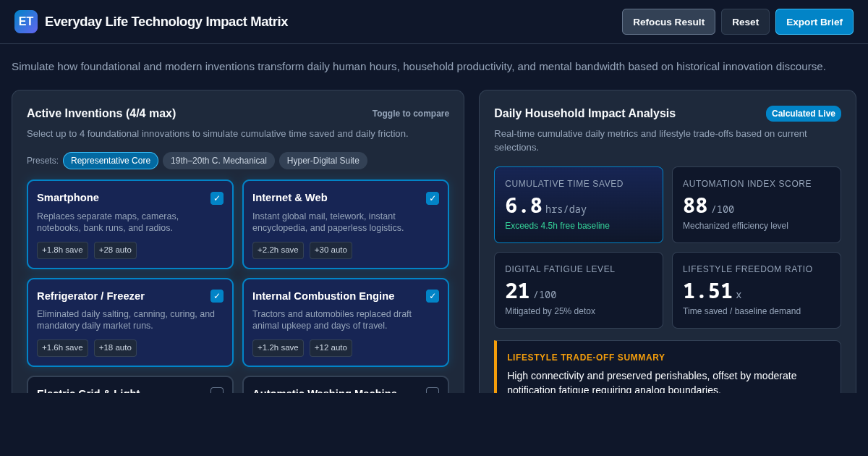Viewport: 868px width, 456px height.
Task: Select the 19th–20th C. Mechanical preset
Action: (x=218, y=161)
